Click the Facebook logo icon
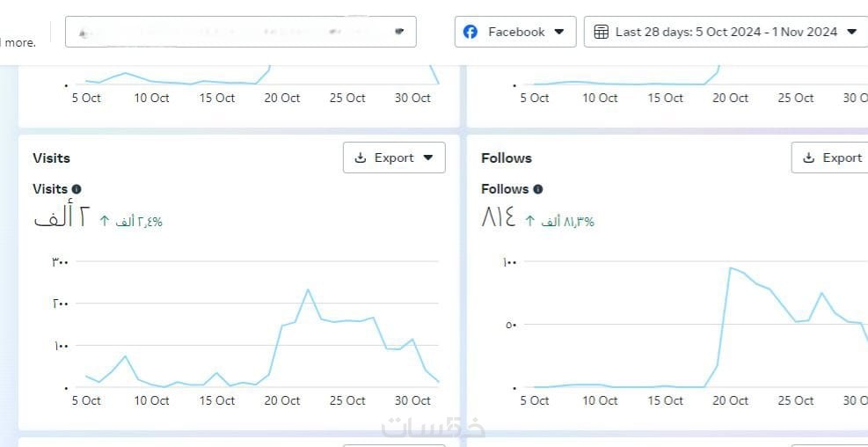This screenshot has width=868, height=447. [470, 32]
